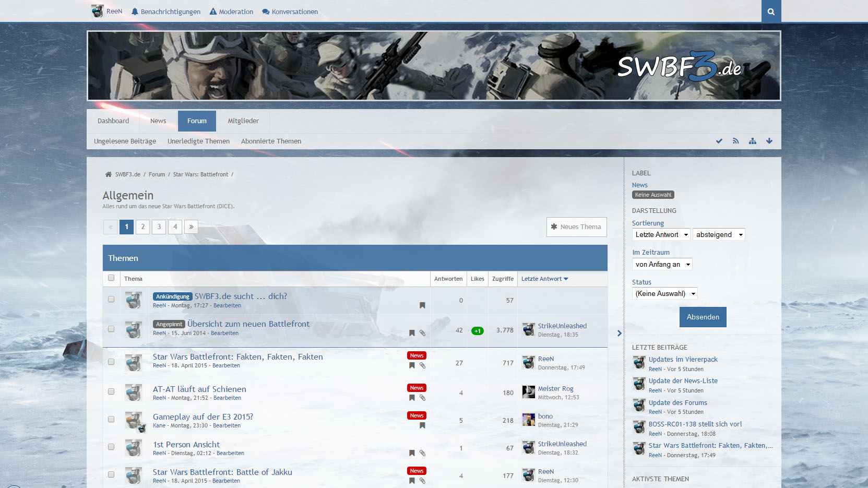Click the Absenden button
Screen dimensions: 868x488
[x=703, y=317]
